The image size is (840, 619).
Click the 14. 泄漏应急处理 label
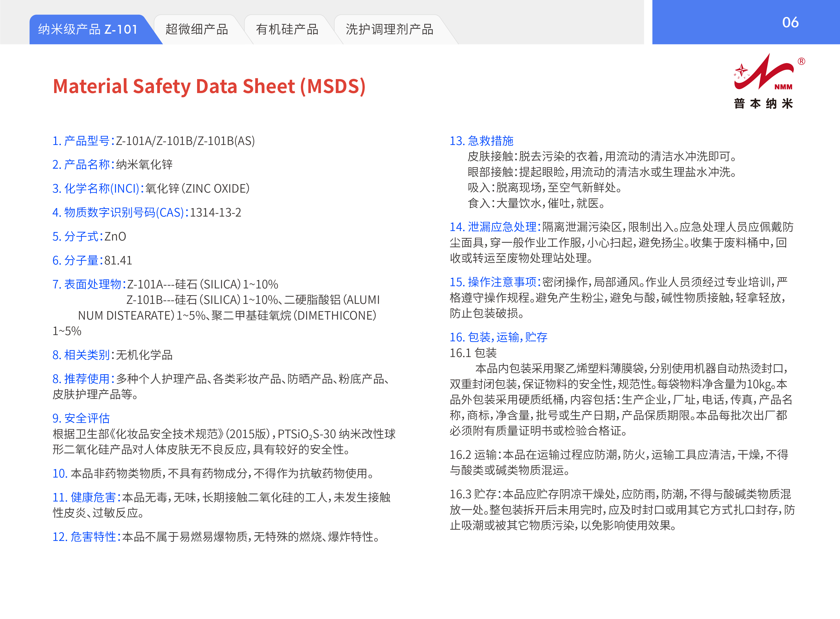coord(495,227)
